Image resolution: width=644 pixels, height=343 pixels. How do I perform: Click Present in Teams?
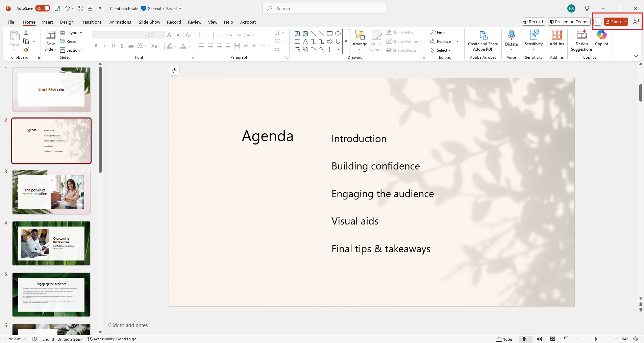point(569,22)
